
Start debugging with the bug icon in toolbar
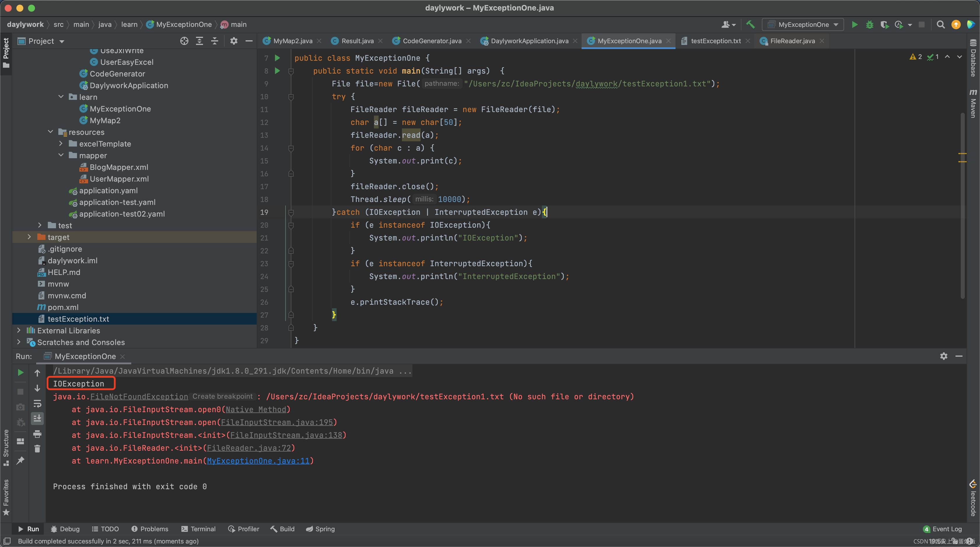[x=869, y=25]
